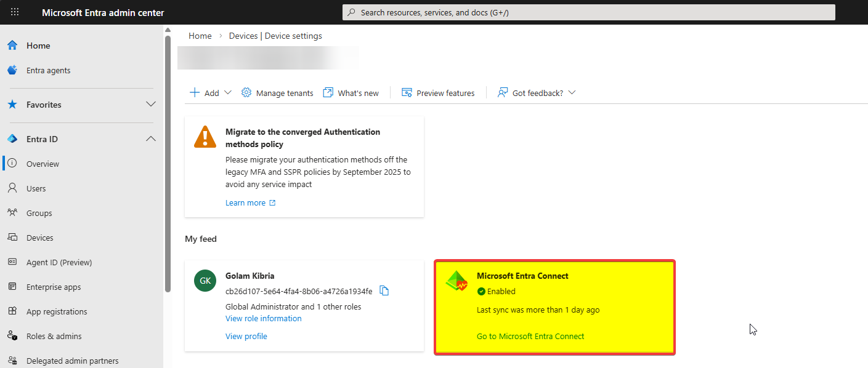Click the Learn more link
Screen dimensions: 868x368
pos(251,203)
